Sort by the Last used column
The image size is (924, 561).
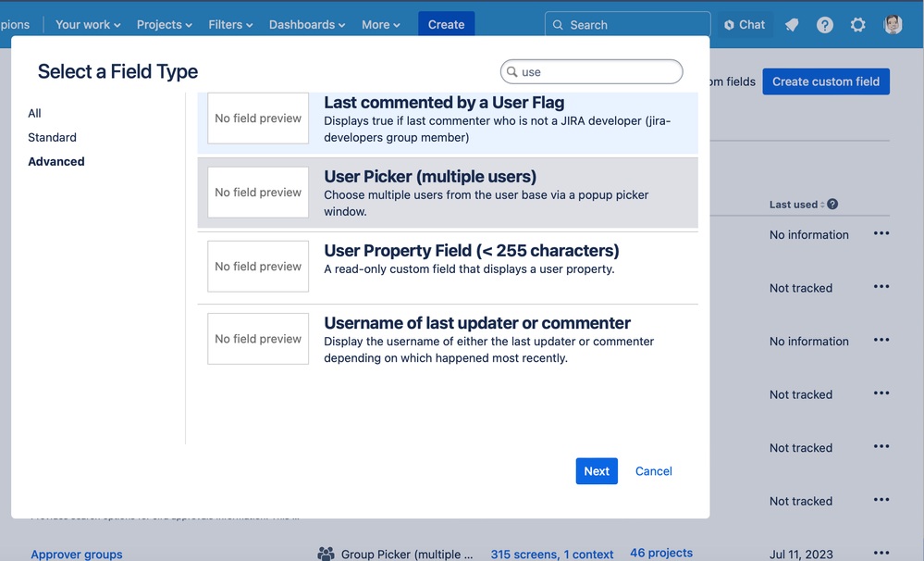[x=796, y=204]
